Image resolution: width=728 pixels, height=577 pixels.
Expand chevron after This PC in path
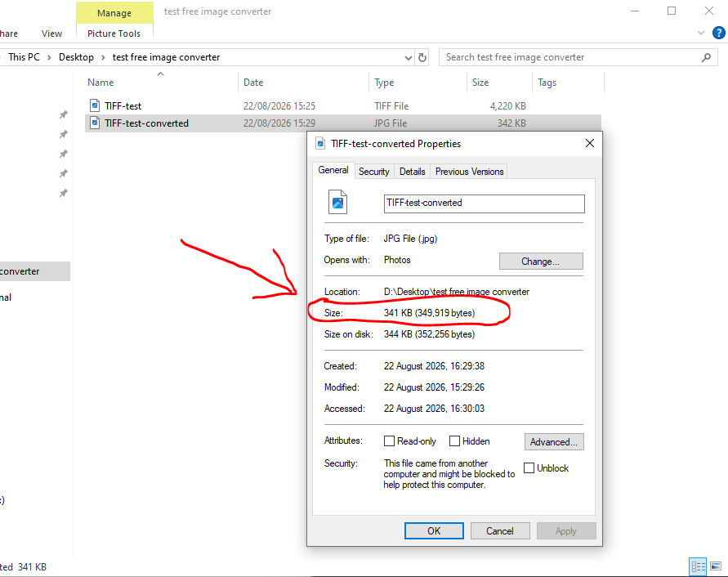49,57
